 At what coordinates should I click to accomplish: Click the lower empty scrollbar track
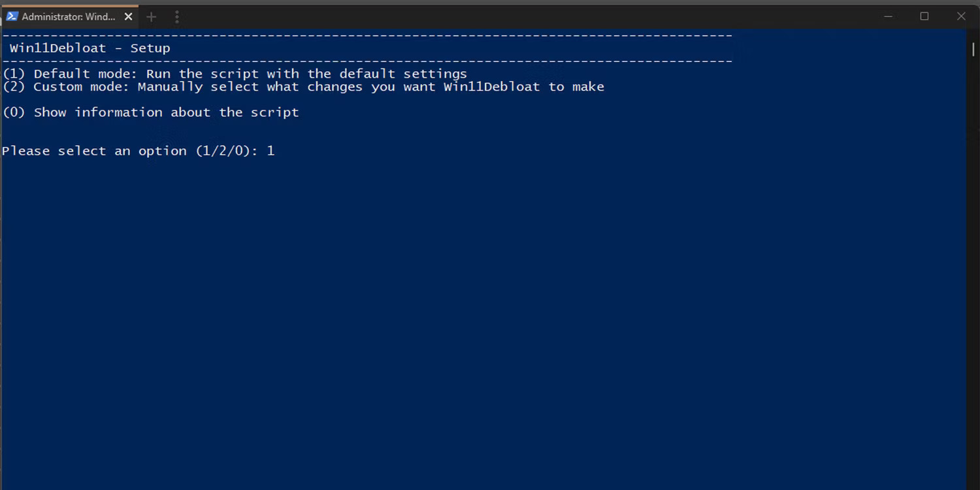coord(973,274)
